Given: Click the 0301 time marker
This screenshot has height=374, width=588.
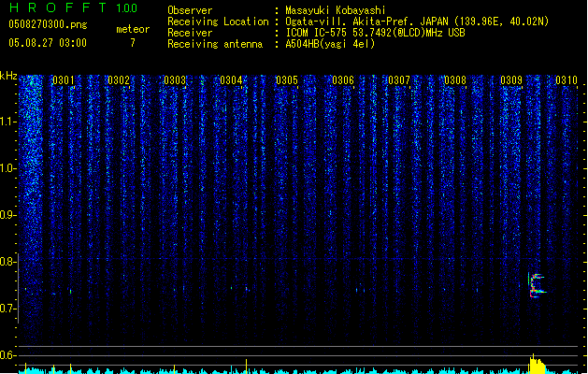Looking at the screenshot, I should [x=63, y=80].
